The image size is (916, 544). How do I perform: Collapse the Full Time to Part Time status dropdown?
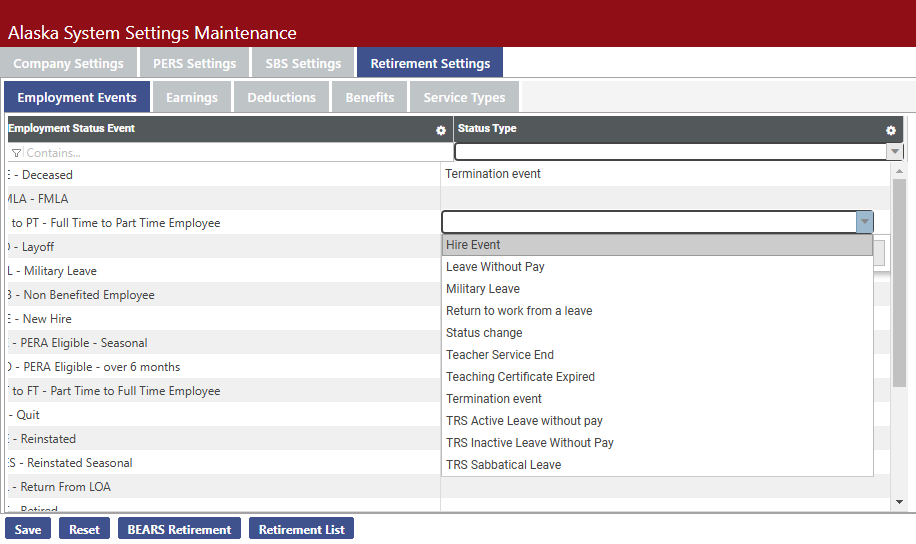(865, 222)
